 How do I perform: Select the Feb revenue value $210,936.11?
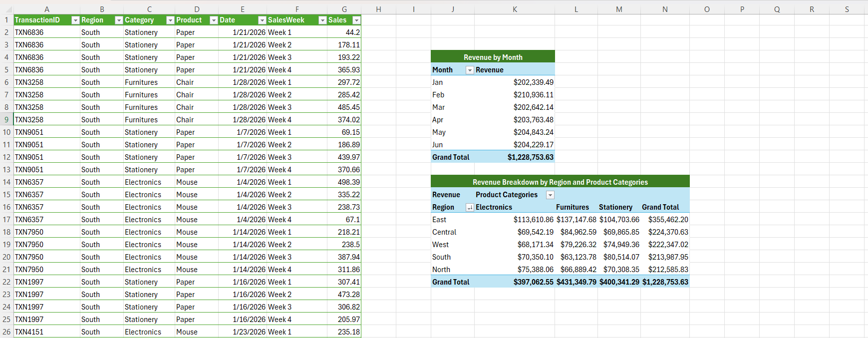click(515, 94)
